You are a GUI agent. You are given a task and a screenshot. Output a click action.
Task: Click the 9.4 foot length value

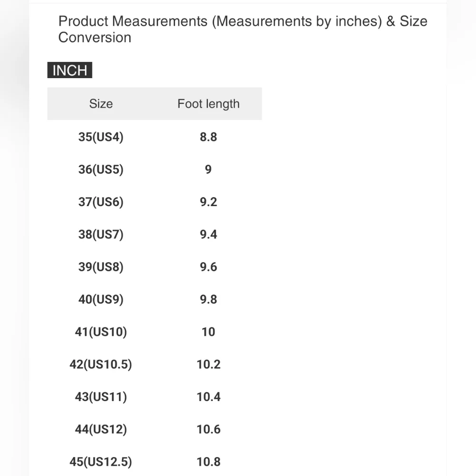click(x=208, y=234)
